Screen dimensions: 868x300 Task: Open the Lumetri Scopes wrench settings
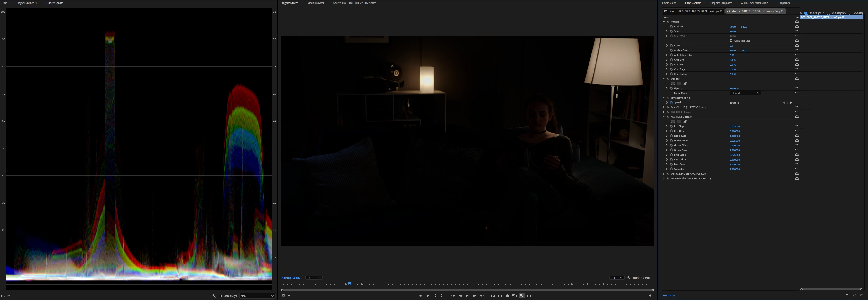tap(214, 296)
